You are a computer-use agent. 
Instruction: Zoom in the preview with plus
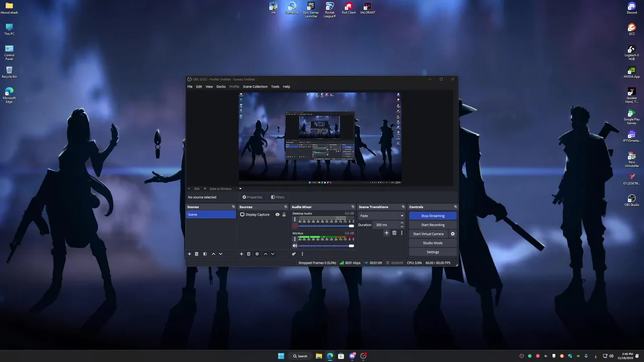pyautogui.click(x=205, y=189)
